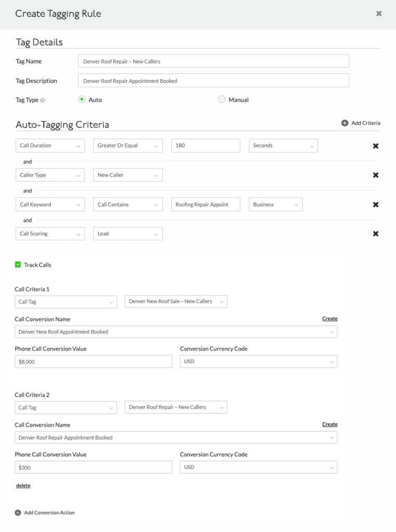Remove the Call Duration criteria row

(x=376, y=146)
